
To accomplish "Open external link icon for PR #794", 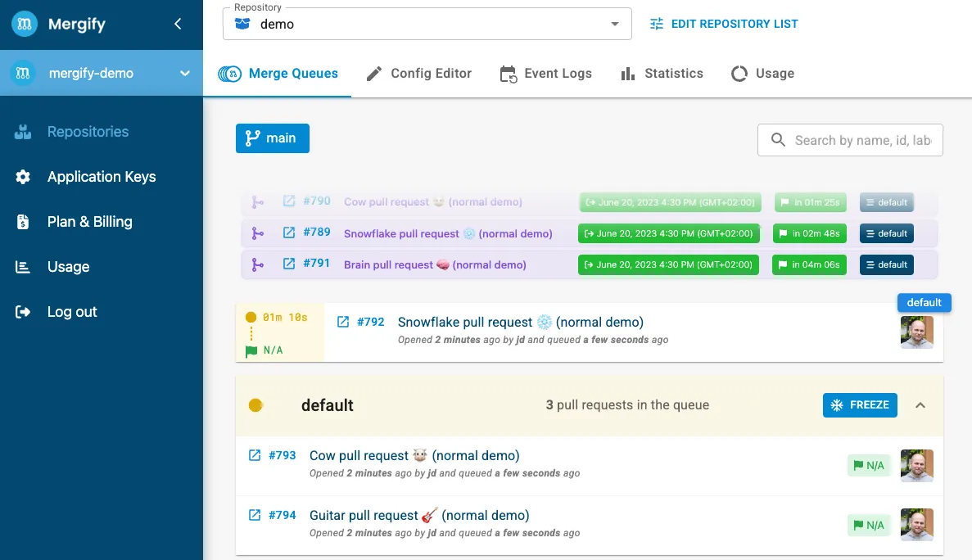I will [255, 515].
